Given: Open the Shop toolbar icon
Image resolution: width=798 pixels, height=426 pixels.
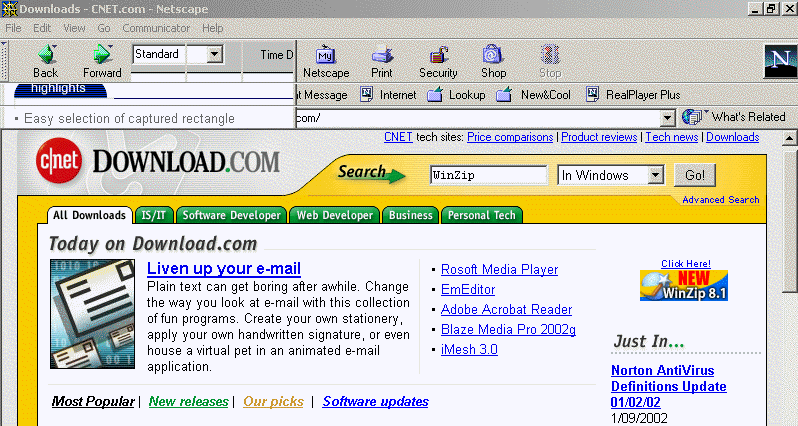Looking at the screenshot, I should [493, 61].
